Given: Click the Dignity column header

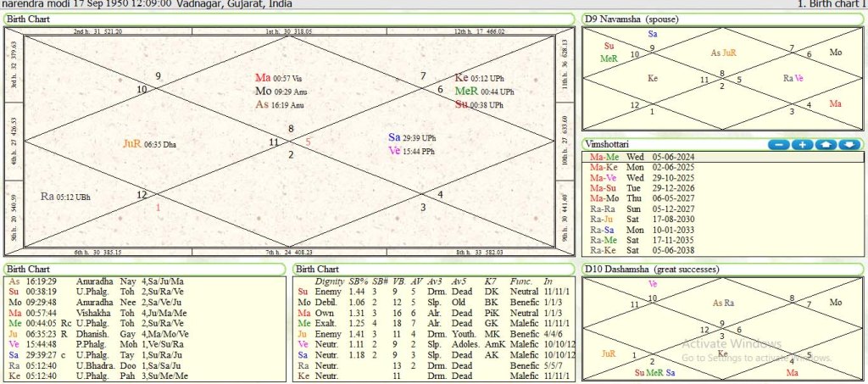Looking at the screenshot, I should click(329, 281).
